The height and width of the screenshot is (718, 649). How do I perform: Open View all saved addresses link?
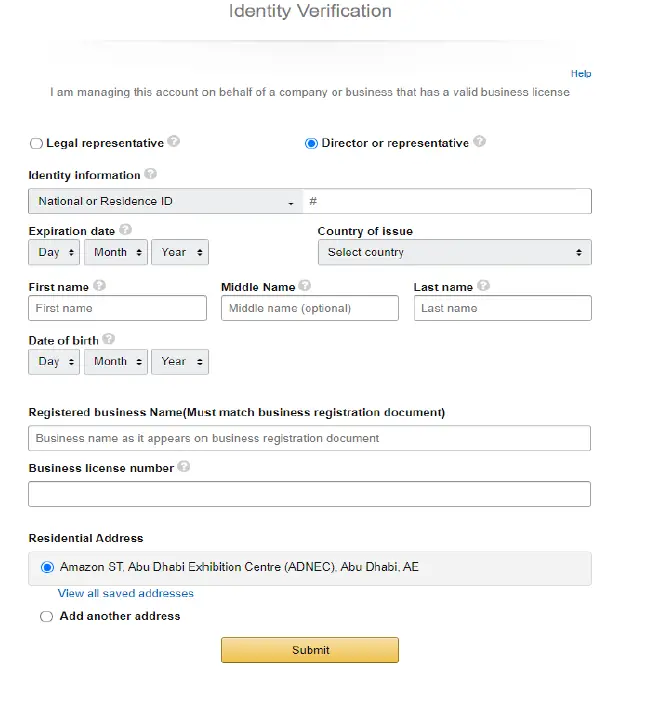pos(126,593)
